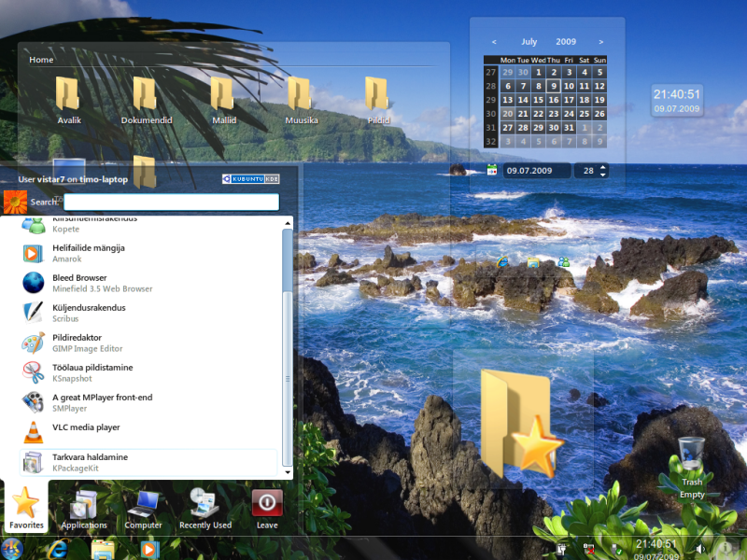The image size is (747, 560).
Task: Switch to the Recently Used tab
Action: [204, 508]
